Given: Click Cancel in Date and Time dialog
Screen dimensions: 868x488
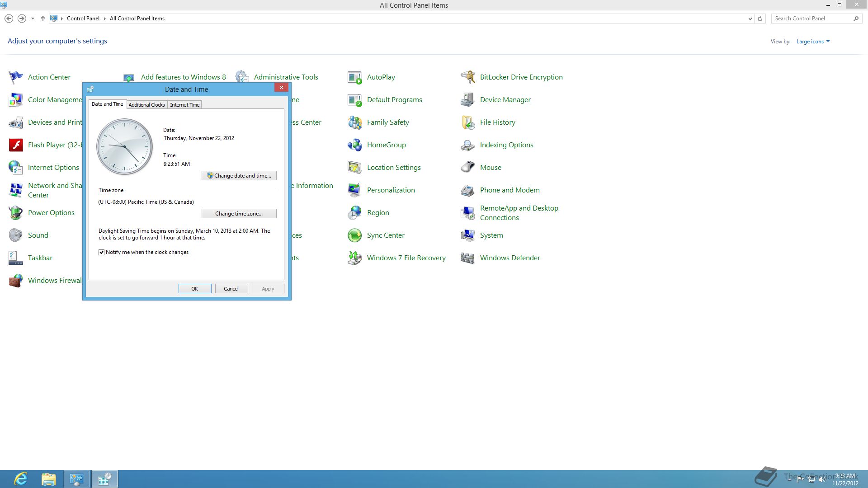Looking at the screenshot, I should 231,289.
